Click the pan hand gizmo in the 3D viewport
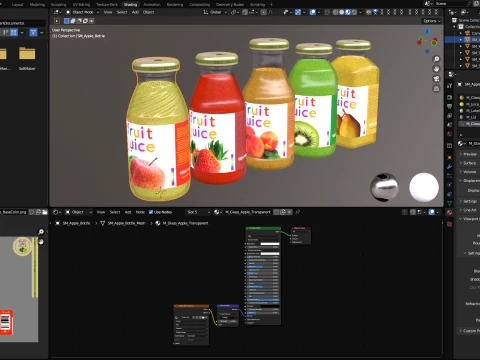Viewport: 480px width, 360px height. 436,69
